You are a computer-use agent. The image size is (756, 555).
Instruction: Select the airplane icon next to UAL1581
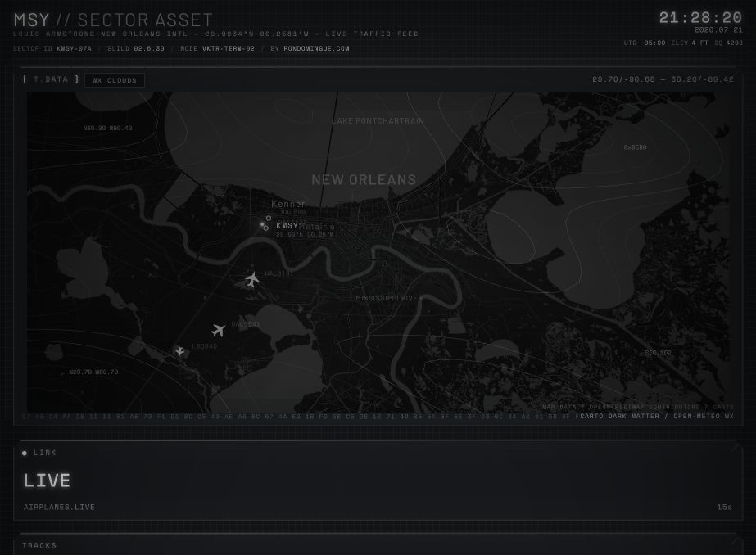[x=218, y=331]
